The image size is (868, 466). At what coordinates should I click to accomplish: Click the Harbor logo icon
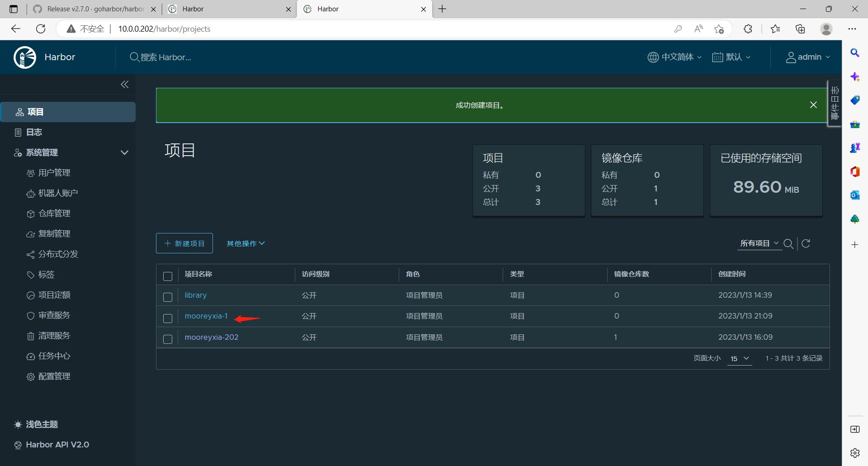pyautogui.click(x=25, y=57)
